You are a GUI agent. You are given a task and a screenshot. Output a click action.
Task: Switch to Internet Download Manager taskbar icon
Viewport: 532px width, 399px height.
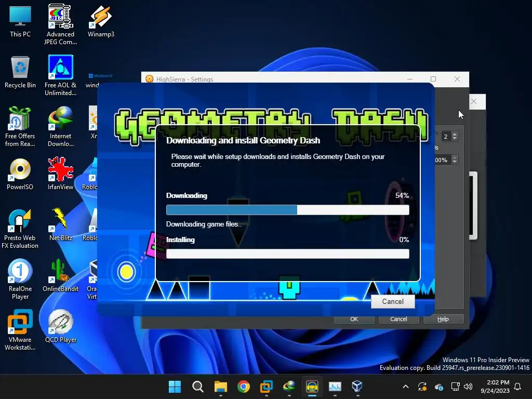[289, 387]
